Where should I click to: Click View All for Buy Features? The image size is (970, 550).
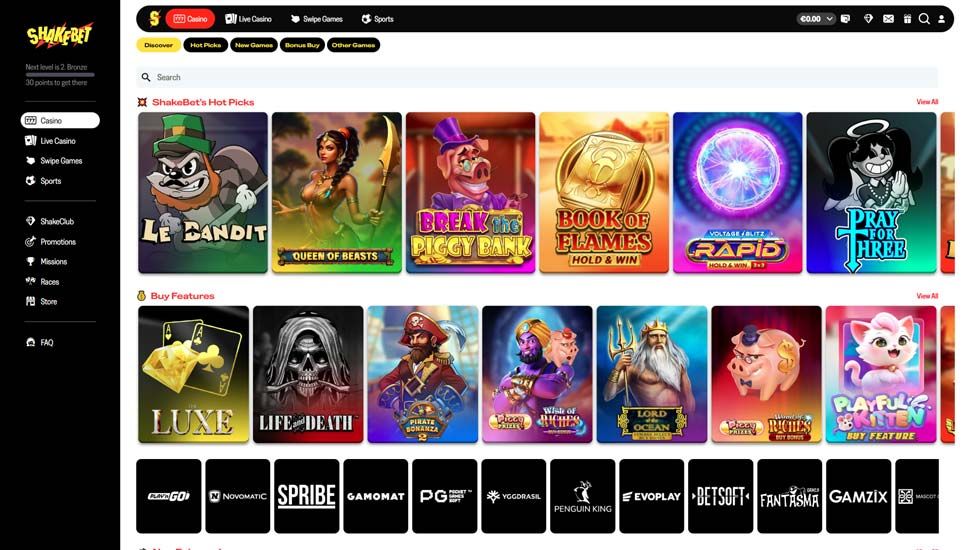927,296
